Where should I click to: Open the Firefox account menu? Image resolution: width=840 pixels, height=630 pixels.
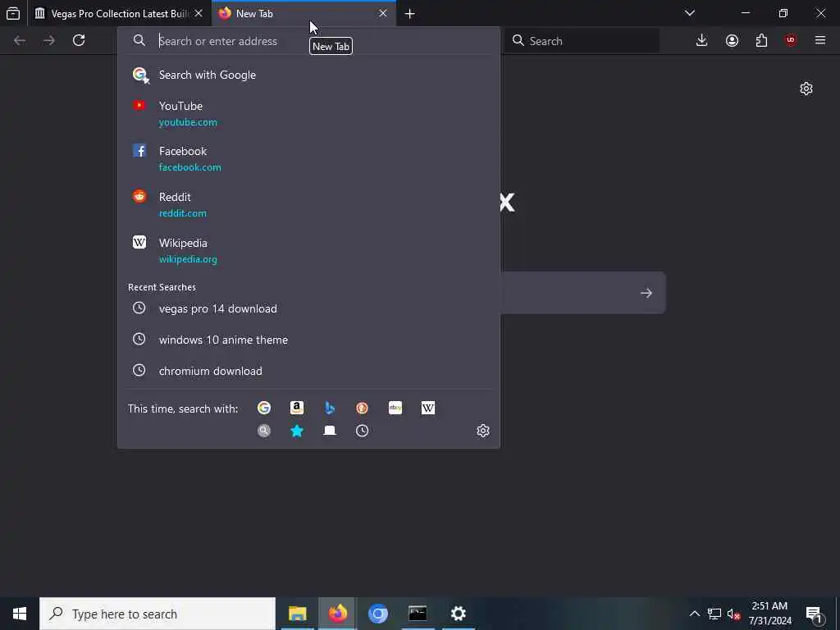[x=732, y=41]
